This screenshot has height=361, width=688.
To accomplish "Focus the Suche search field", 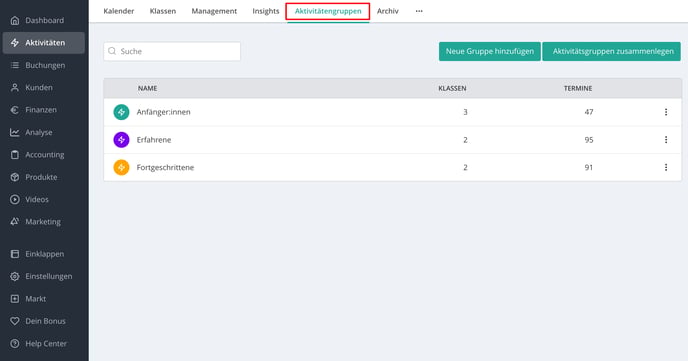I will tap(172, 51).
